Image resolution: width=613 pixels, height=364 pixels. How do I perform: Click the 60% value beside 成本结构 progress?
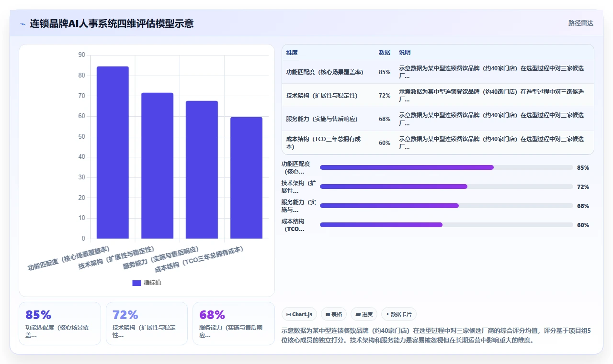coord(583,225)
